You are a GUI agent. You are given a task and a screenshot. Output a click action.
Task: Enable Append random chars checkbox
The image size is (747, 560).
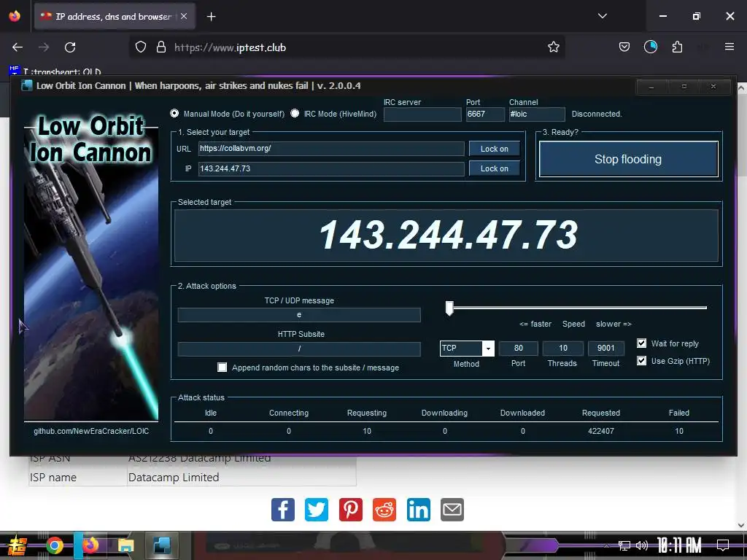pyautogui.click(x=222, y=367)
